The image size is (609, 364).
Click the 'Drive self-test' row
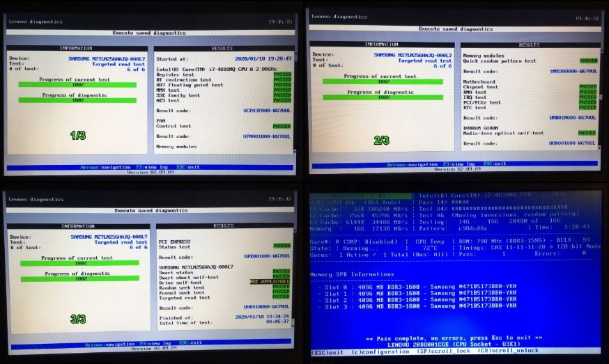click(x=224, y=283)
